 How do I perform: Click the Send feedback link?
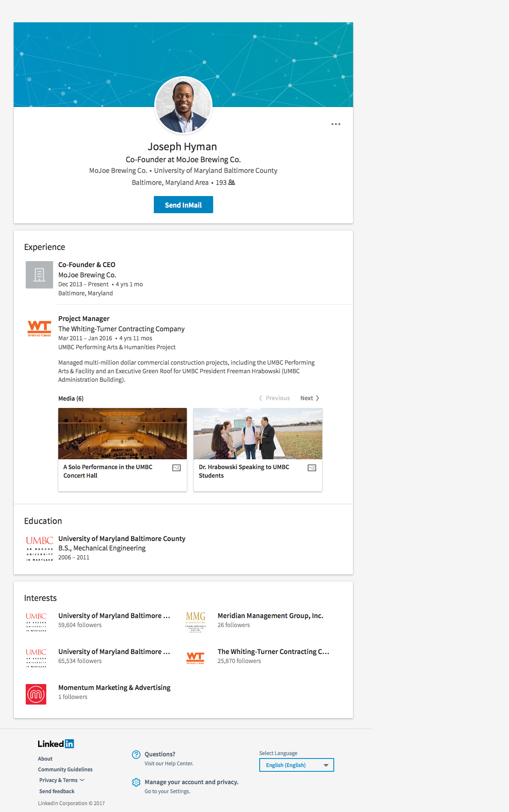point(57,791)
